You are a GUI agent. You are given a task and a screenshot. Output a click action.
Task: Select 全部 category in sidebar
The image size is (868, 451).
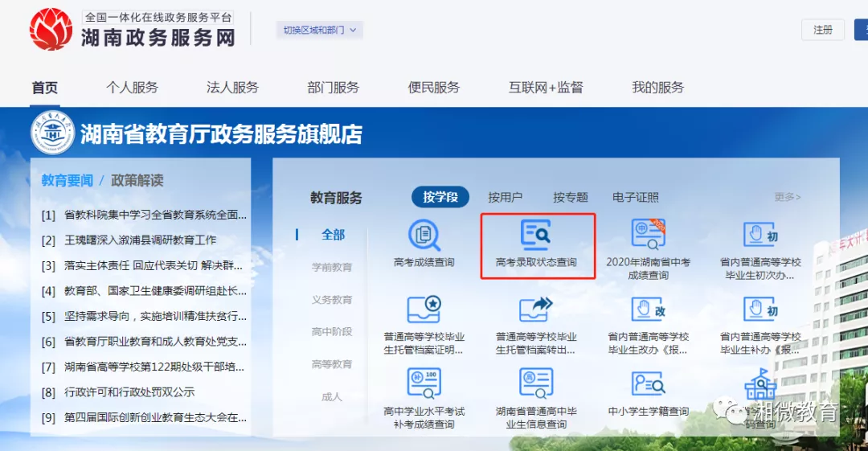click(334, 235)
